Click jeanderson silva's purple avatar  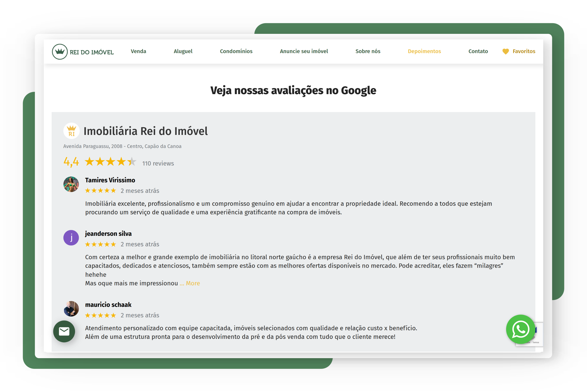pyautogui.click(x=71, y=238)
